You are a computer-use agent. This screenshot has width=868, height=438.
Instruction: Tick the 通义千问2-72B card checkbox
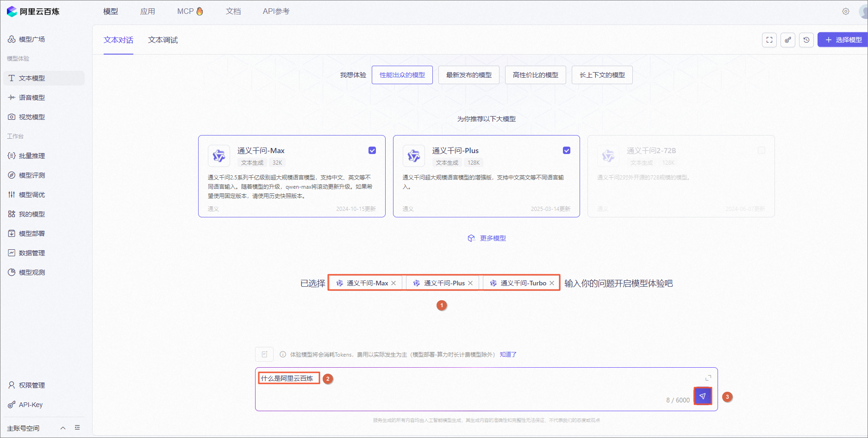click(762, 150)
